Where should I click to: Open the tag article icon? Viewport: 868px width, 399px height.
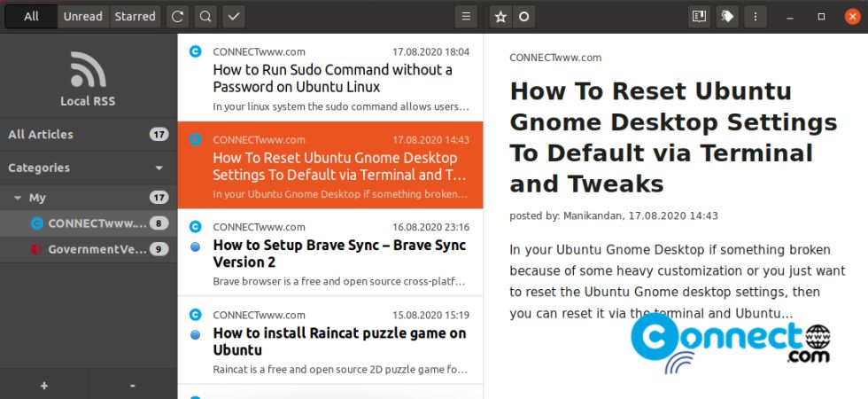pyautogui.click(x=727, y=17)
